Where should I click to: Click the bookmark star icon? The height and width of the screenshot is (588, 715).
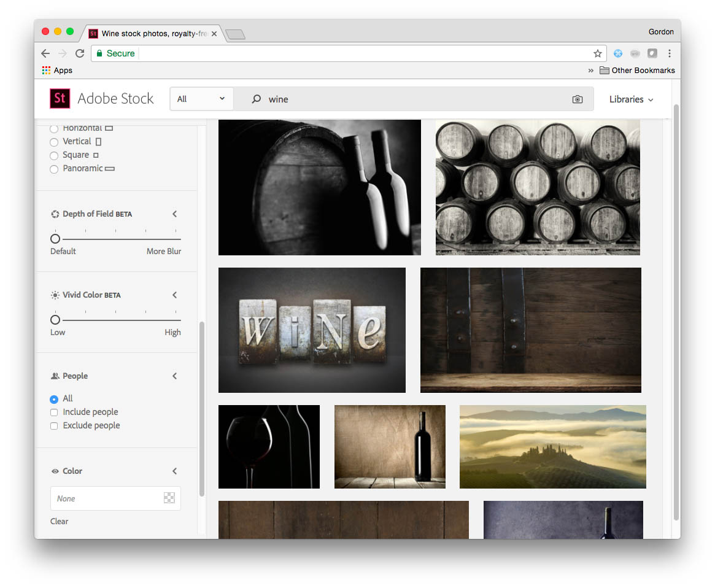tap(597, 53)
